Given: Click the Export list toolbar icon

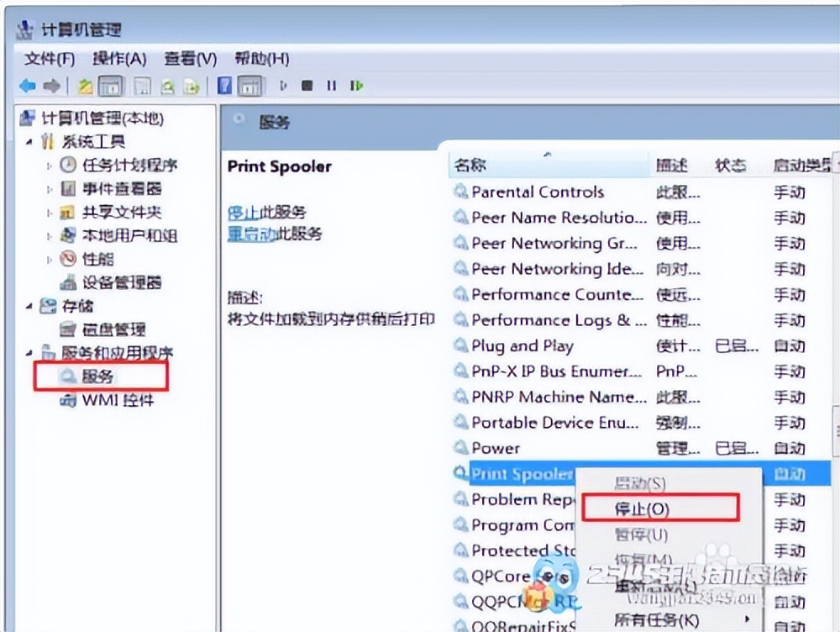Looking at the screenshot, I should [192, 87].
